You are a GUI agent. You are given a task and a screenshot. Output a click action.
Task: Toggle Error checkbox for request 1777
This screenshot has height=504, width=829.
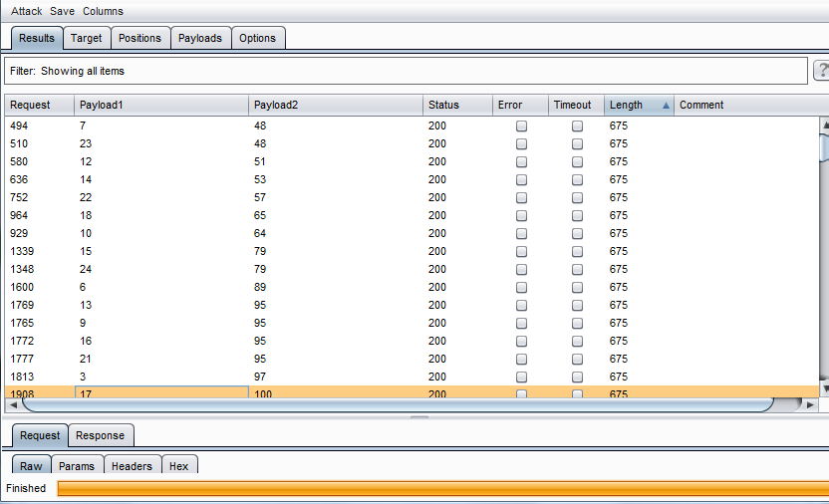(x=521, y=360)
